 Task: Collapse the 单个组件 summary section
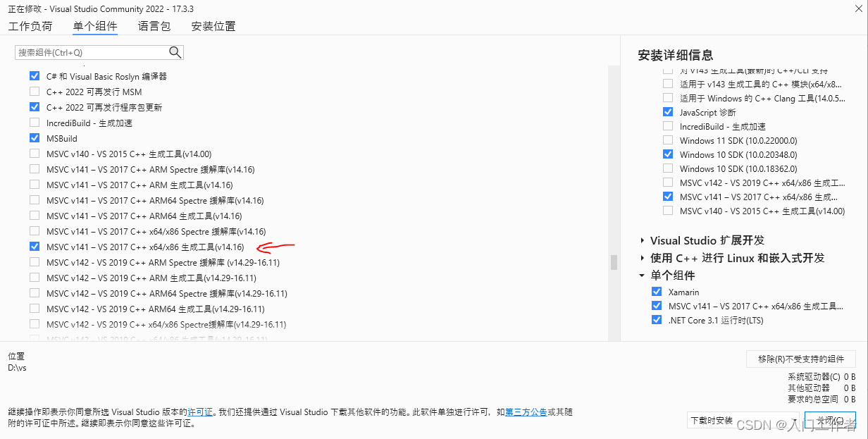(642, 276)
